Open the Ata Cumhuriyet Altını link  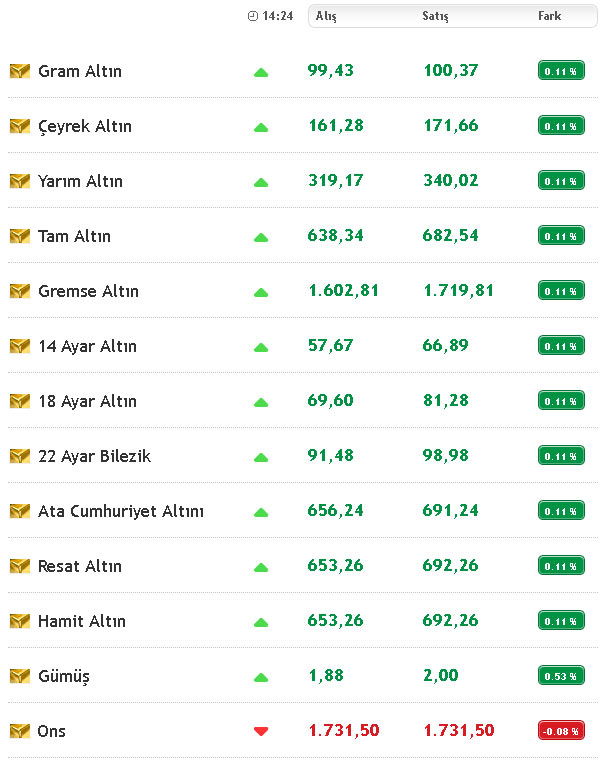(121, 511)
